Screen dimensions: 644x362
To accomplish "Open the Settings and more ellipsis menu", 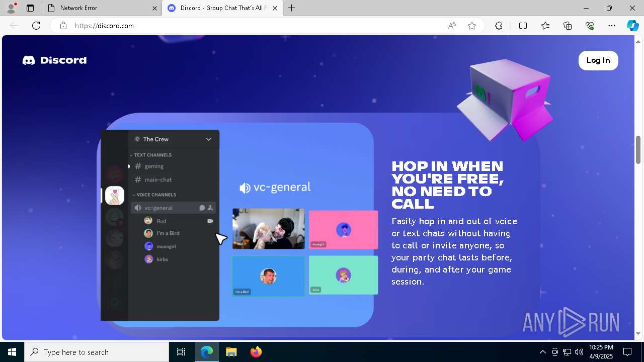I will [612, 26].
